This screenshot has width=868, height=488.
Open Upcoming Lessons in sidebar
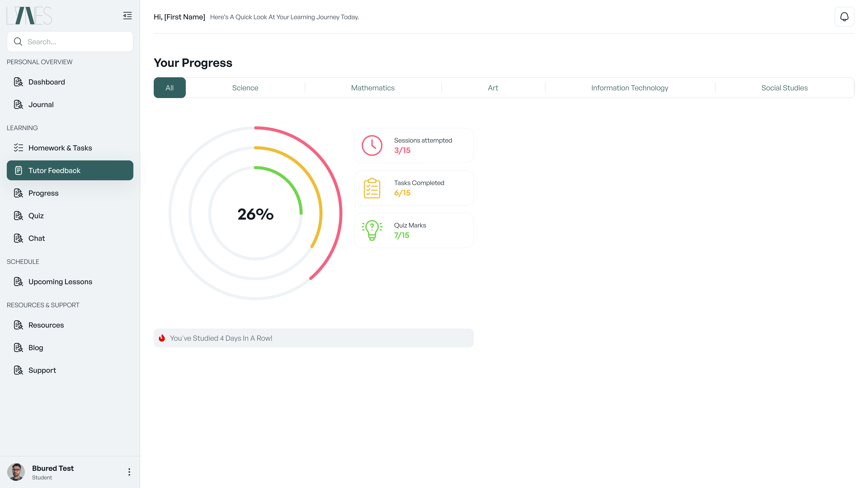[x=60, y=282]
